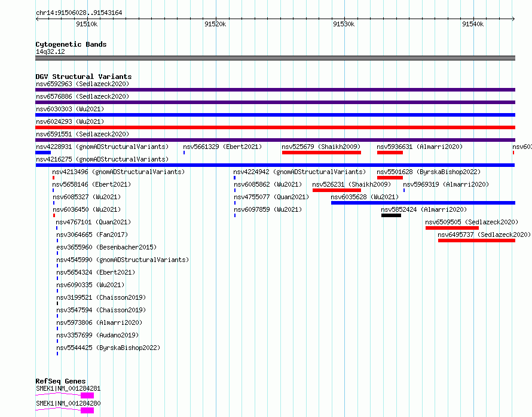Screen dimensions: 532x417
Task: Select the nsv6085862 (Wu2021) label
Action: (268, 184)
